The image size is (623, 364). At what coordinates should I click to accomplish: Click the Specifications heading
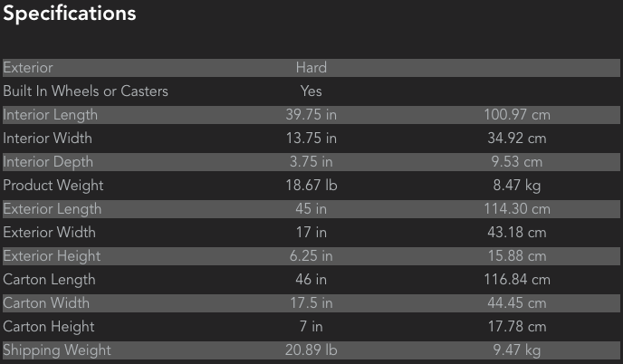[x=70, y=14]
